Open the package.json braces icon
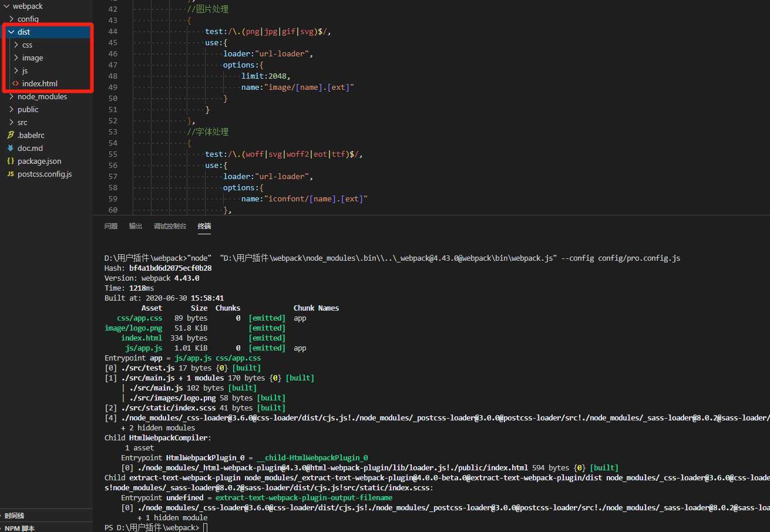Screen dimensions: 770x532 pos(11,161)
